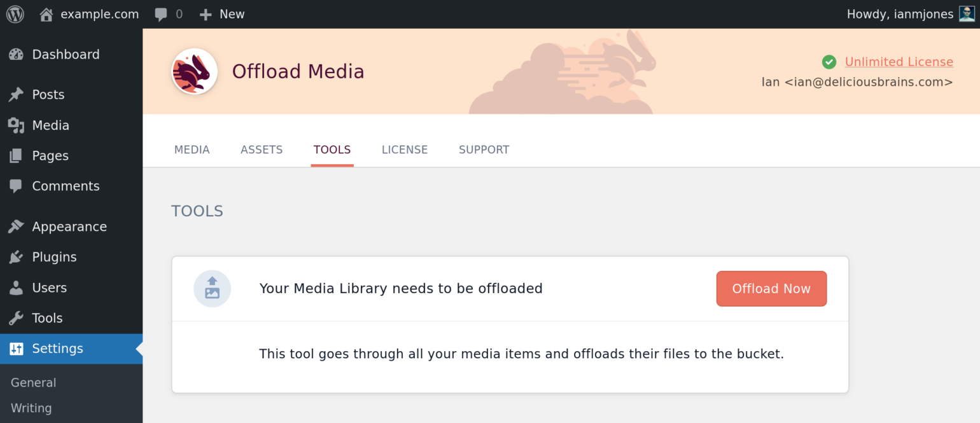980x423 pixels.
Task: Click the Comments speech bubble sidebar icon
Action: (x=16, y=186)
